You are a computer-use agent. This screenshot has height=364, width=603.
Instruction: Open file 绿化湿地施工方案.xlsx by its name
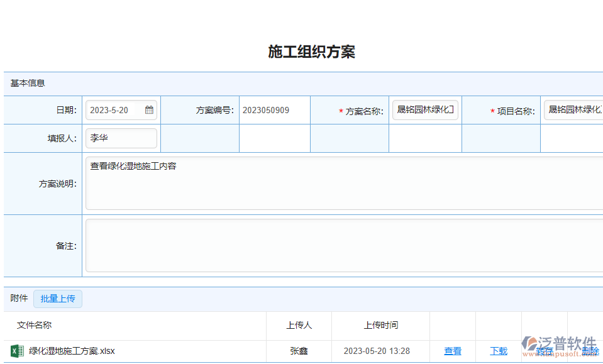tap(72, 351)
